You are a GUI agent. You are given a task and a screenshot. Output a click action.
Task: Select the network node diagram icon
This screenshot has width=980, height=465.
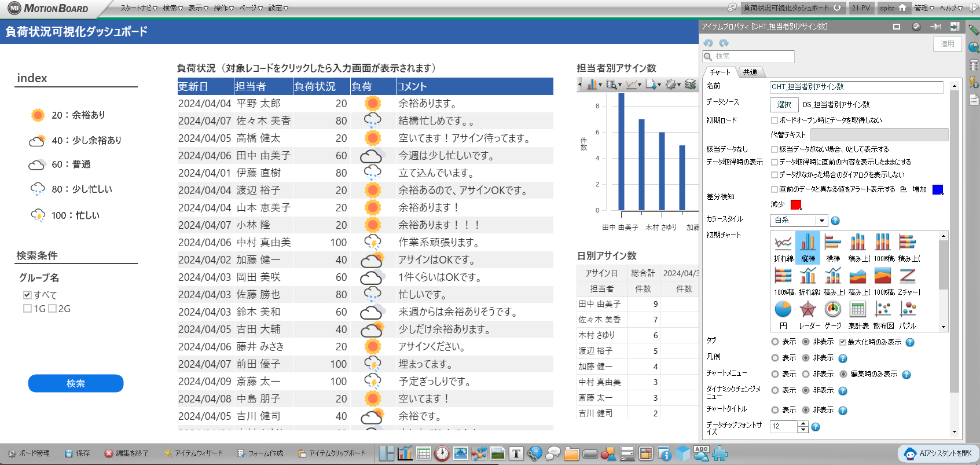click(479, 453)
